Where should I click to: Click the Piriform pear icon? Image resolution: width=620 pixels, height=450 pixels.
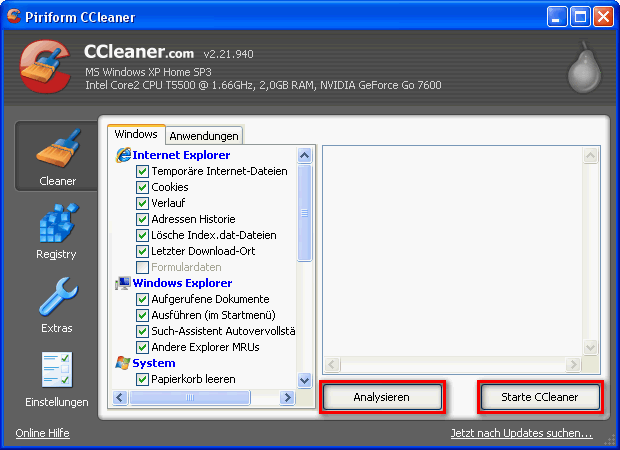pyautogui.click(x=584, y=72)
